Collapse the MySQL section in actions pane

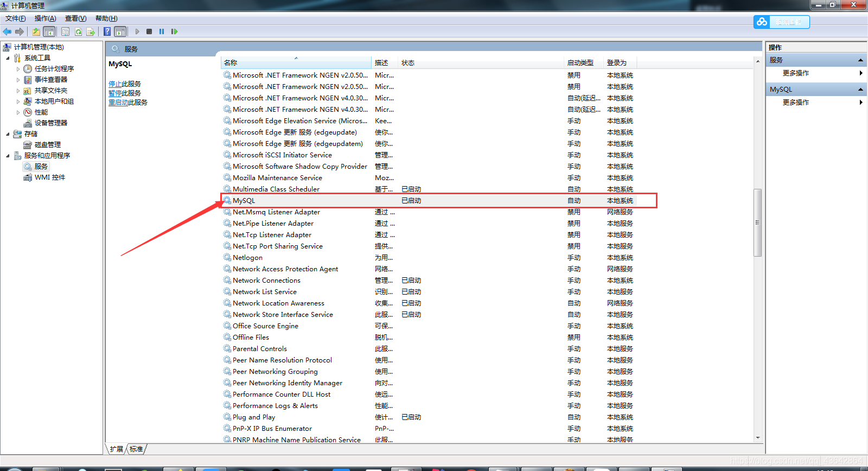point(860,90)
